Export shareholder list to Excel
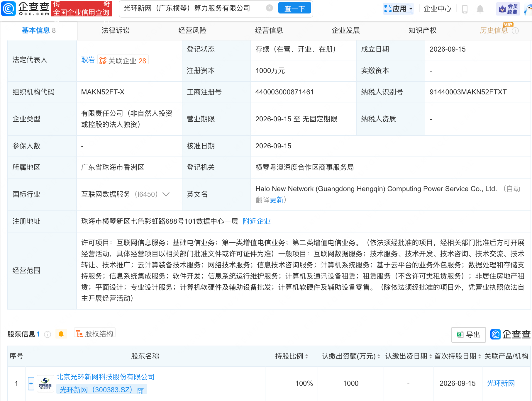Image resolution: width=532 pixels, height=401 pixels. (468, 334)
